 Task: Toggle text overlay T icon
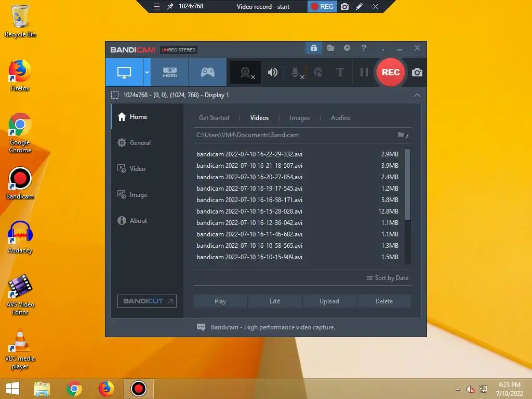point(340,72)
